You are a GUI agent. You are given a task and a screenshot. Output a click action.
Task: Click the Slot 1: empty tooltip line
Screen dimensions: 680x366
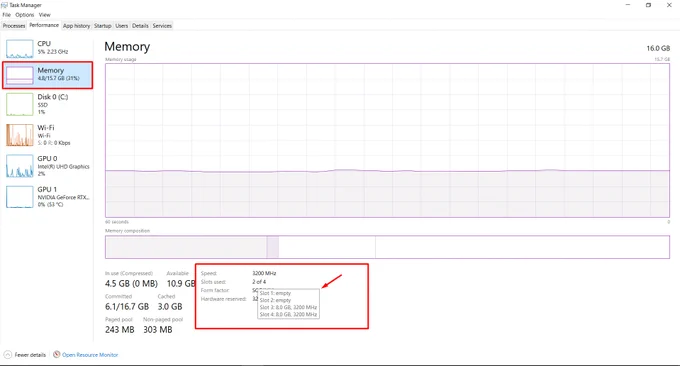[275, 294]
